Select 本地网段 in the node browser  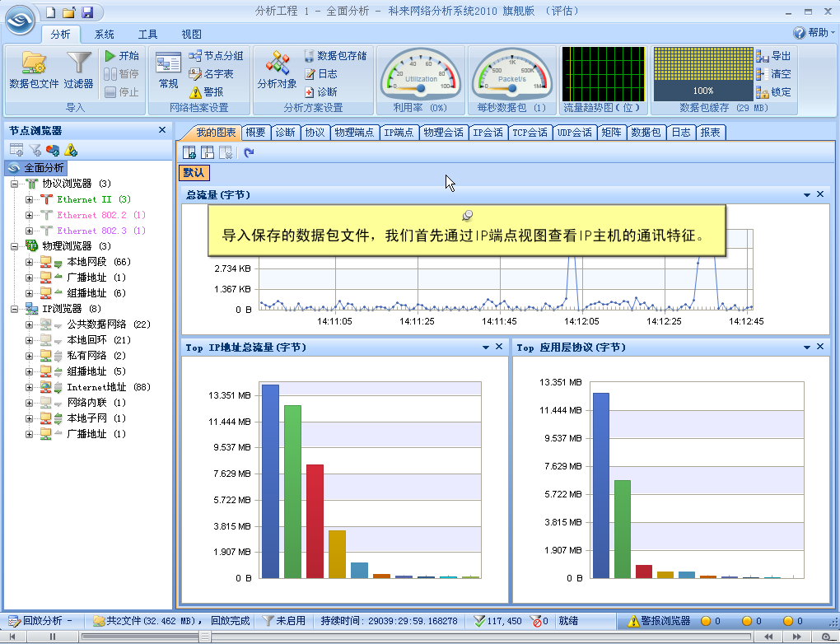(x=86, y=262)
